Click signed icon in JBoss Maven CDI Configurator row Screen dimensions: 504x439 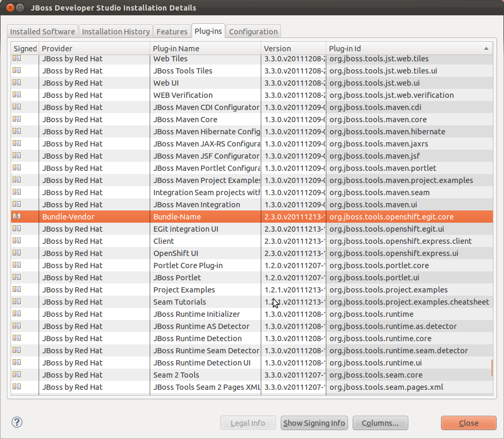(17, 107)
